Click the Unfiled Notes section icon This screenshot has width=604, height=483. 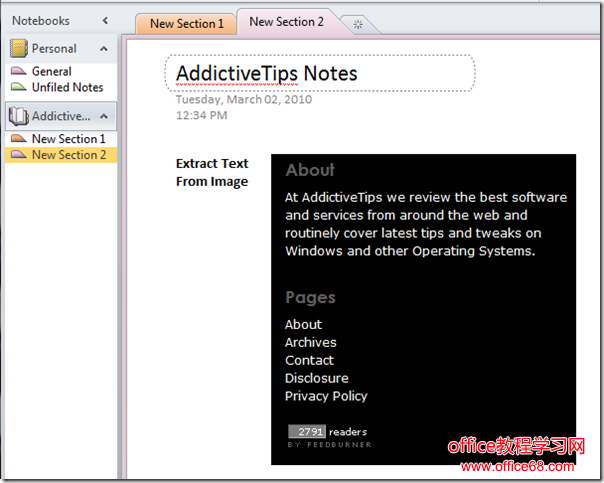click(x=19, y=88)
